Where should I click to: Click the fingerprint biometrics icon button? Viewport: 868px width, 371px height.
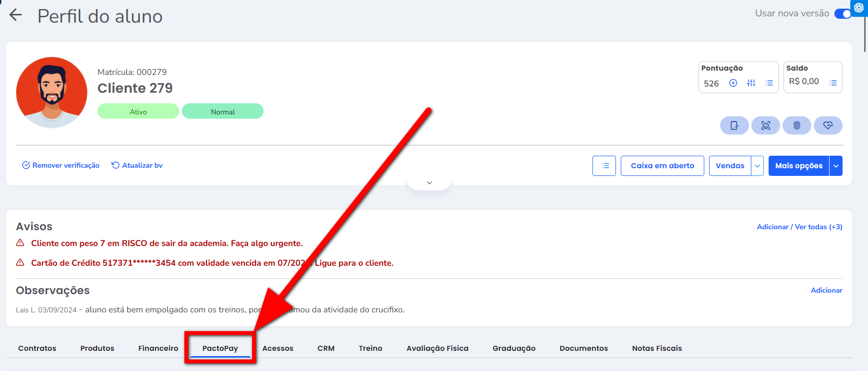[x=796, y=125]
